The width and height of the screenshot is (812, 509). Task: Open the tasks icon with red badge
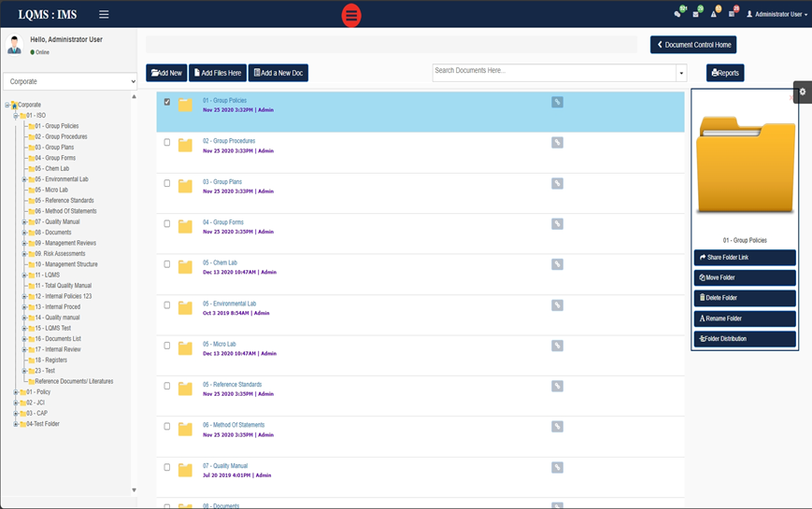coord(732,14)
